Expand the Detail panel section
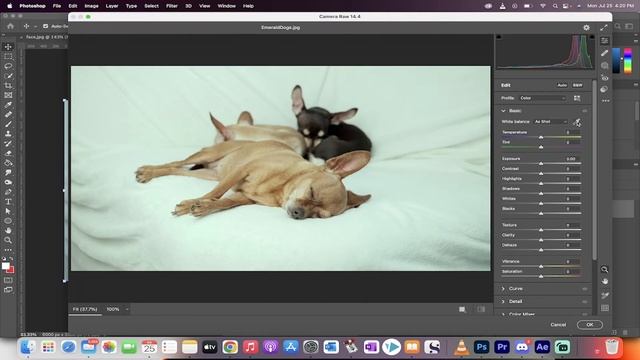 [503, 302]
